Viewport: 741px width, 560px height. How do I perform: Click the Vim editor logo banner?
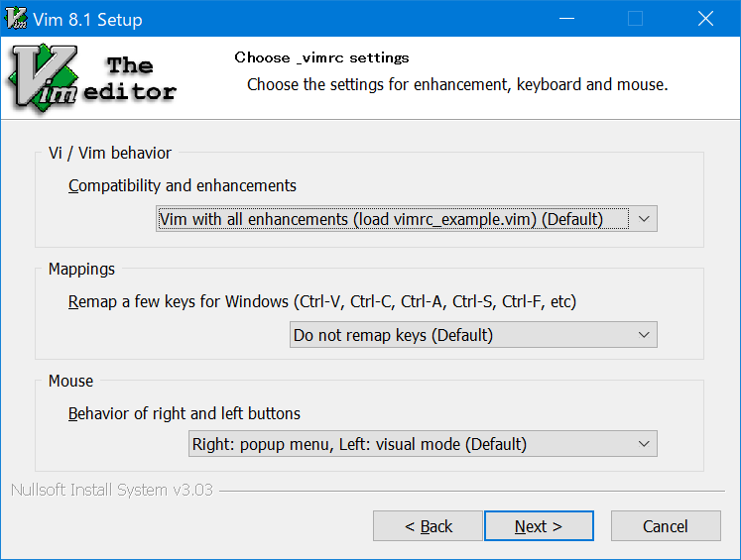pos(92,78)
